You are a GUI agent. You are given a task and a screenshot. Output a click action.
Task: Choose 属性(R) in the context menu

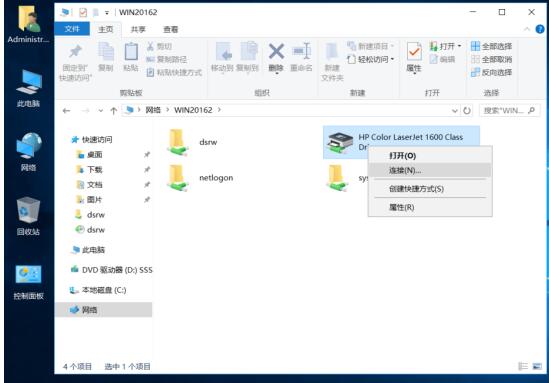click(x=430, y=207)
